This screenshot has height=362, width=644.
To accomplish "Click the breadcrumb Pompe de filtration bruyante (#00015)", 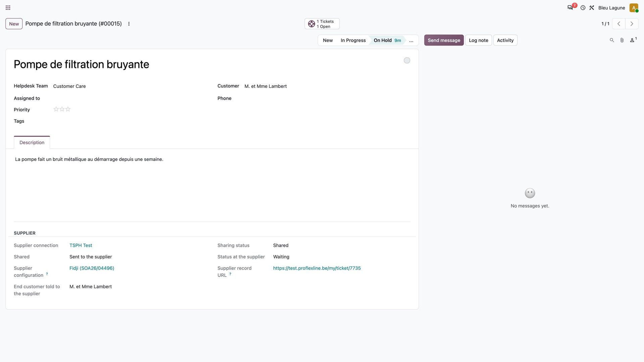I will [x=73, y=24].
